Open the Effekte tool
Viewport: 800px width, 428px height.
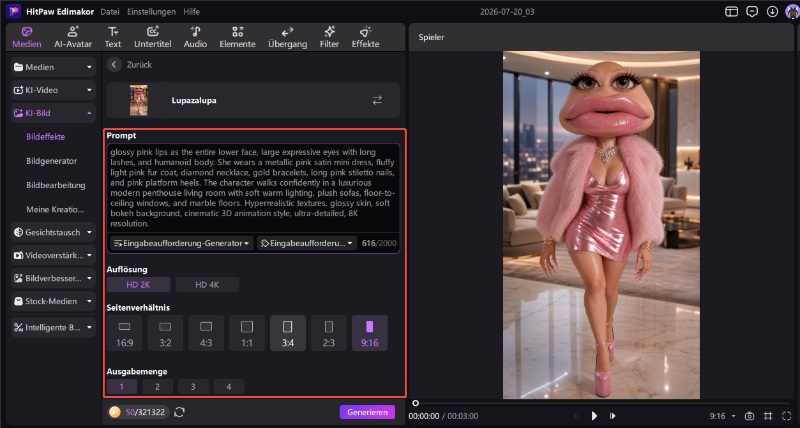click(x=365, y=37)
